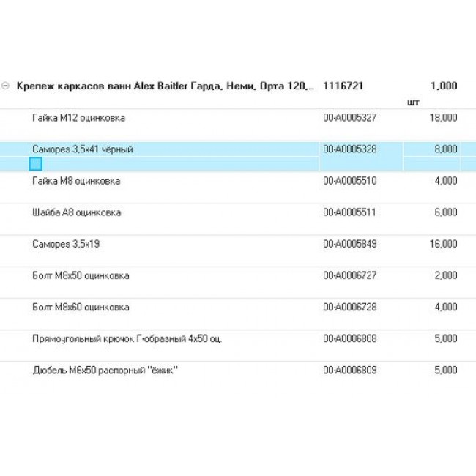Select the Болт М8х50 оцинковка row
476x476 pixels.
click(x=81, y=276)
